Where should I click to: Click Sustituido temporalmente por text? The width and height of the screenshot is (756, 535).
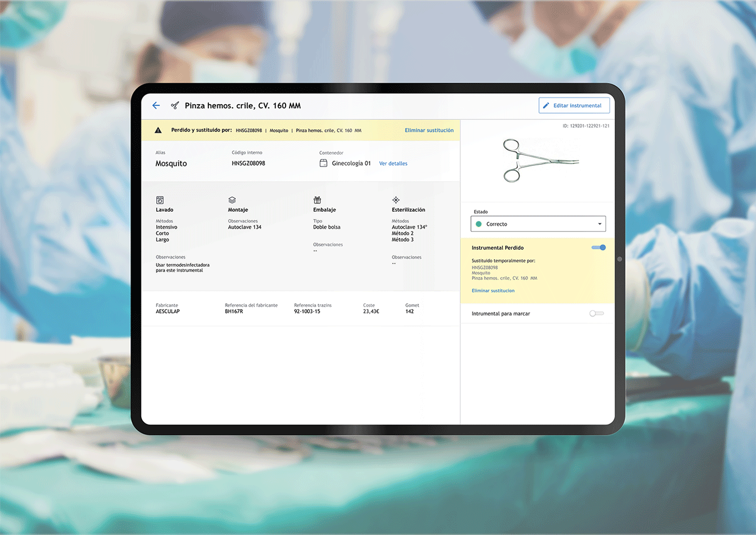point(503,261)
